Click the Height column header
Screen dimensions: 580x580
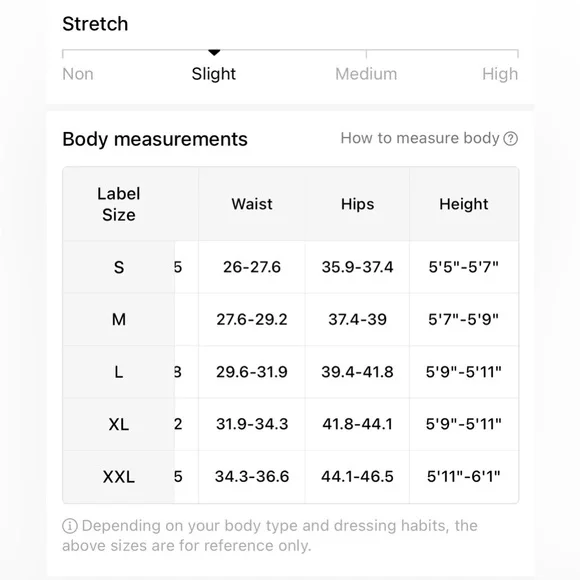pyautogui.click(x=464, y=204)
